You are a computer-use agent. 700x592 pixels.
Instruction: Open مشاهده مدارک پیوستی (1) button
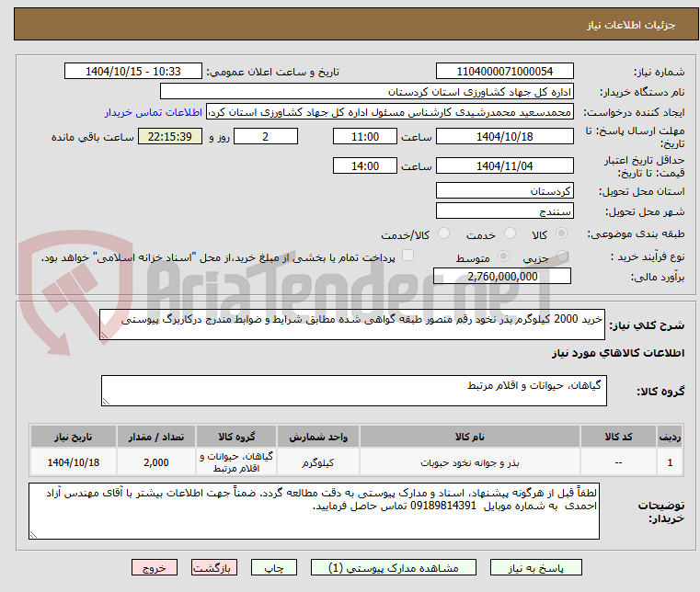point(394,567)
